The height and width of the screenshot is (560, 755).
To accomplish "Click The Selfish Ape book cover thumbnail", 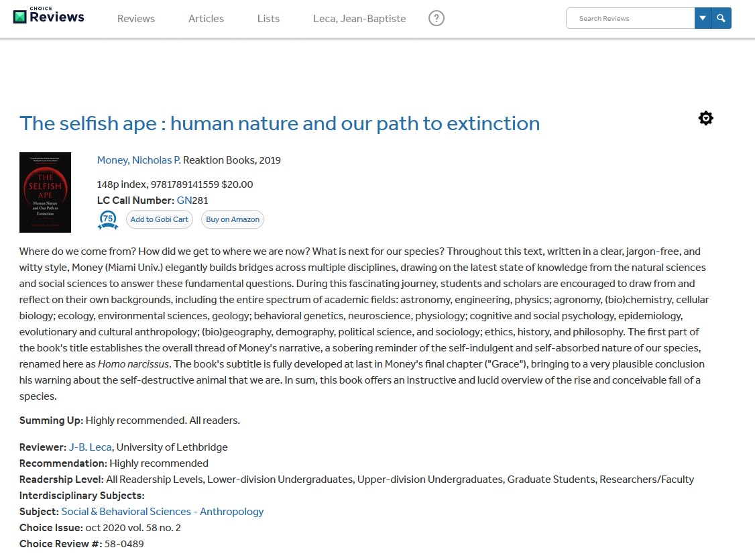I will [x=45, y=192].
